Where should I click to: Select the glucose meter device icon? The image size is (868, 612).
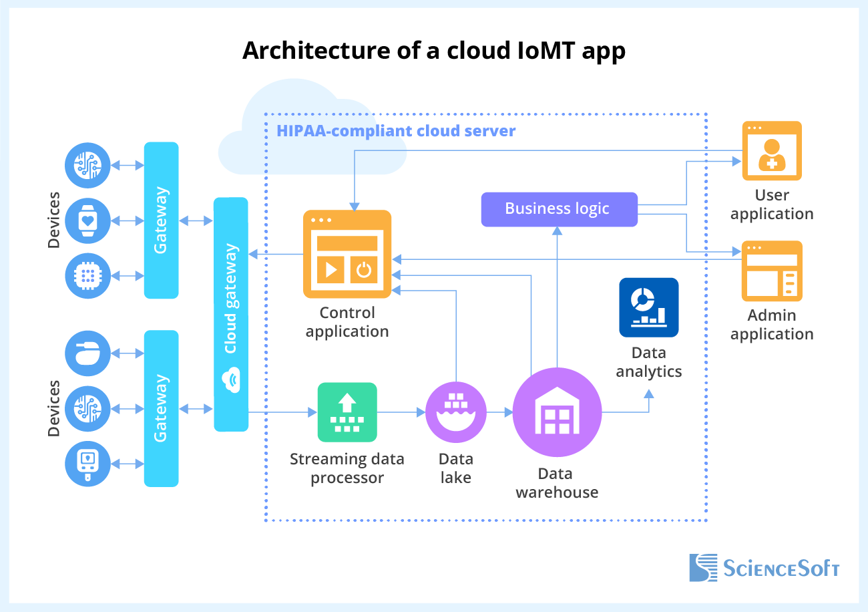point(87,464)
